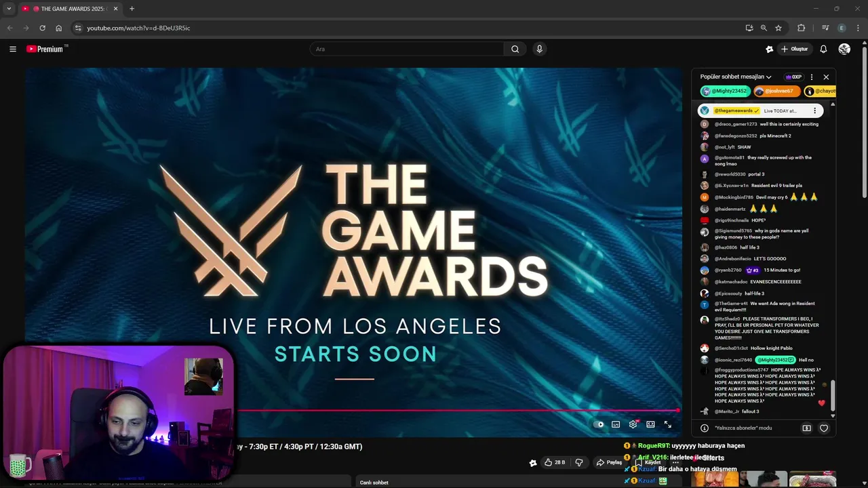
Task: Open the pinned @thegameawards chat message
Action: pyautogui.click(x=760, y=110)
